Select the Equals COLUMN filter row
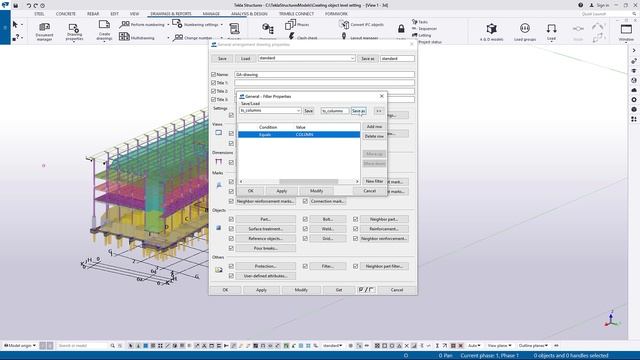This screenshot has height=360, width=640. pos(299,135)
